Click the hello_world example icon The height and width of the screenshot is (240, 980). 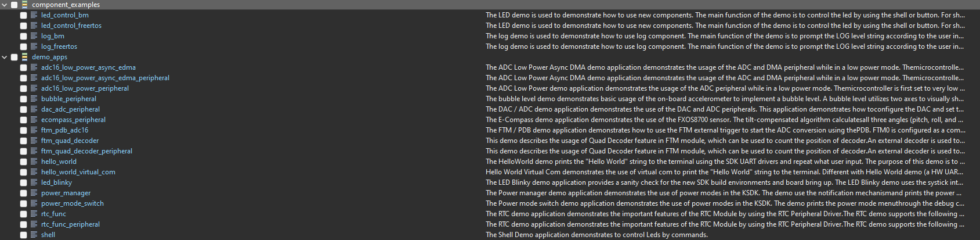pos(34,162)
